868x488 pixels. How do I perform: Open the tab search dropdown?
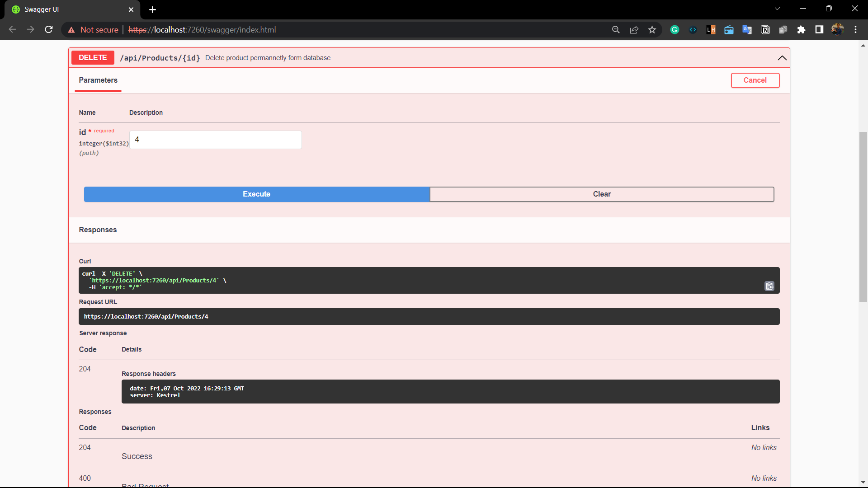click(777, 8)
